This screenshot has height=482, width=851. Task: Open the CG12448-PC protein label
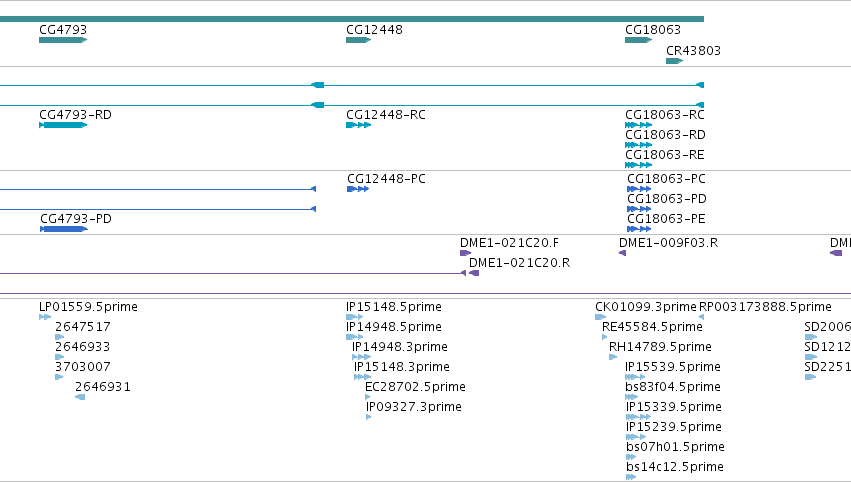[386, 179]
